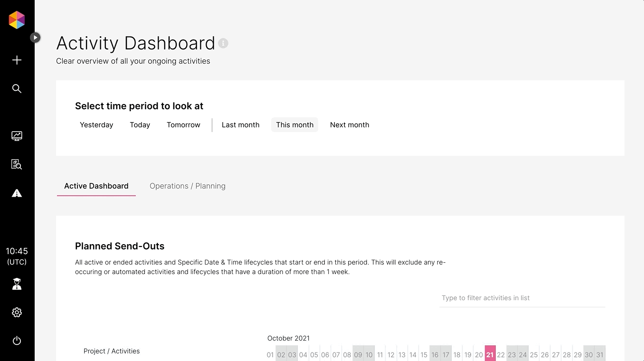Image resolution: width=644 pixels, height=361 pixels.
Task: Open the warning triangle alerts icon
Action: click(17, 193)
